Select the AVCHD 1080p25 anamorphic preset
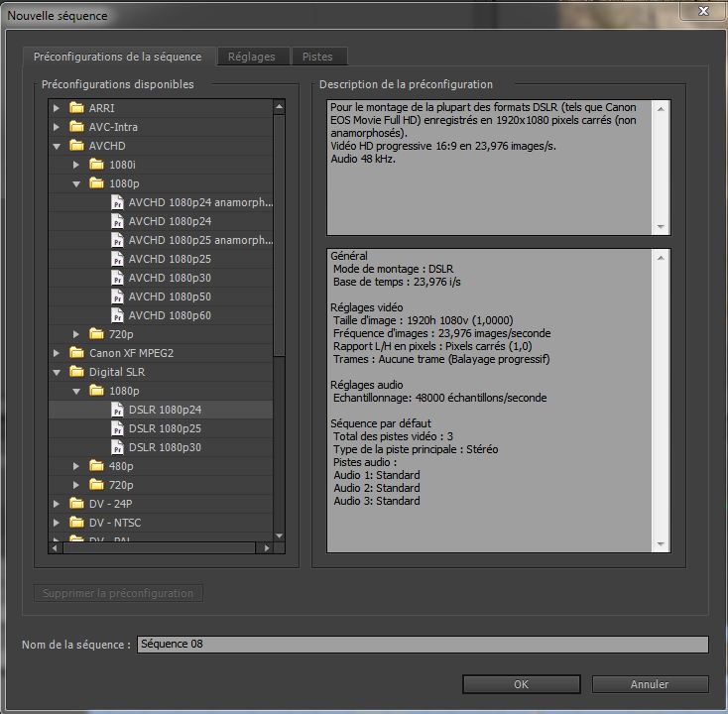The width and height of the screenshot is (728, 714). (199, 240)
